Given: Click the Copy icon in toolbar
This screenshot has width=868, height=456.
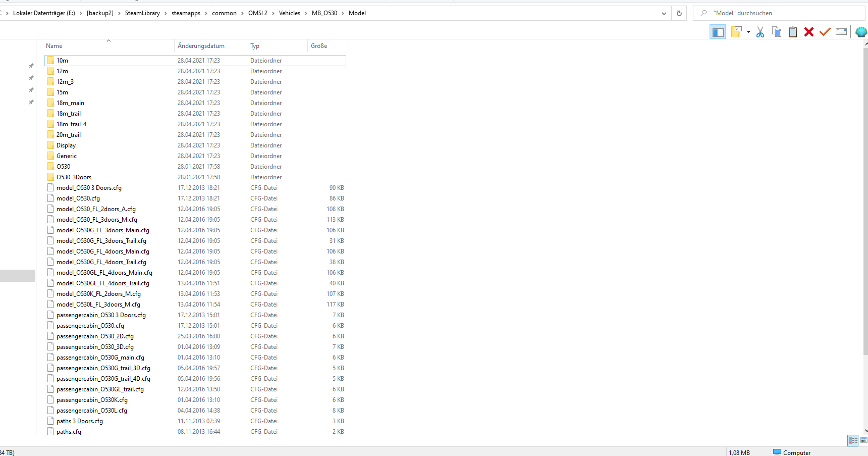Looking at the screenshot, I should click(777, 32).
